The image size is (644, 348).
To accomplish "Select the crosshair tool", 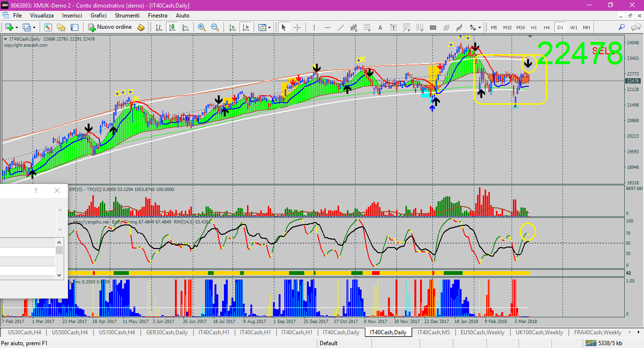I will coord(297,27).
